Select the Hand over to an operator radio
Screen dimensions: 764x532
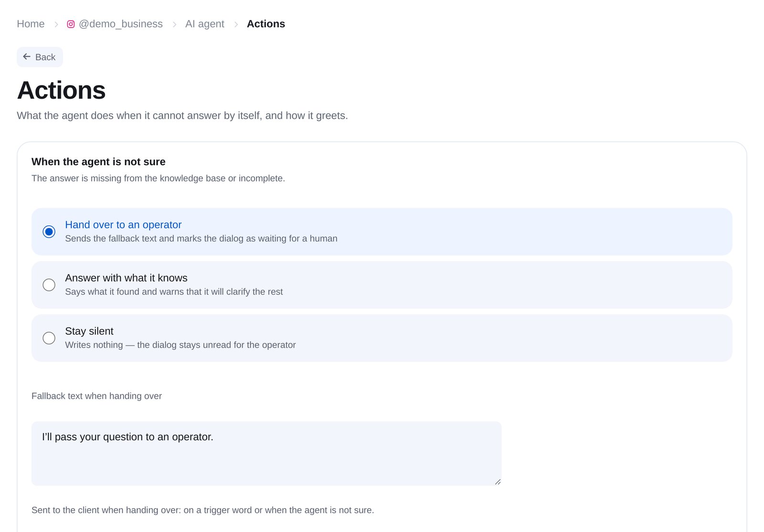[x=49, y=232]
